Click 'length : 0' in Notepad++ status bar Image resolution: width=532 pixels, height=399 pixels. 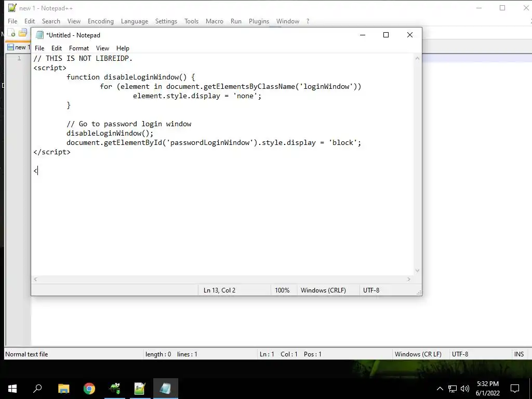coord(158,354)
